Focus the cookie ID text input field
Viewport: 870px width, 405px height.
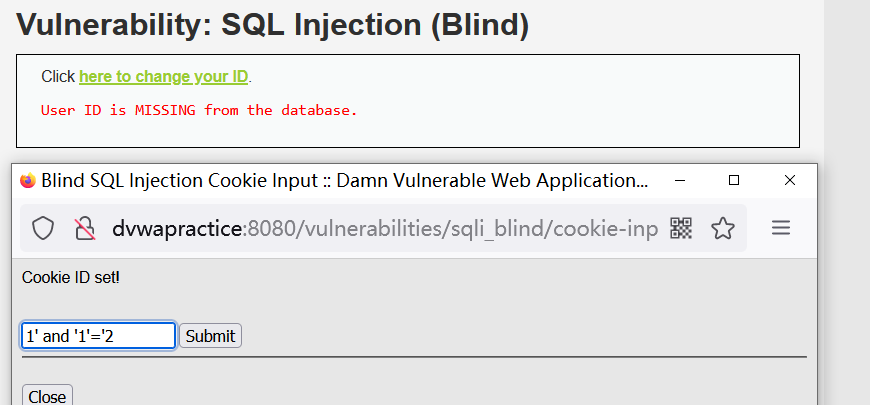[99, 336]
